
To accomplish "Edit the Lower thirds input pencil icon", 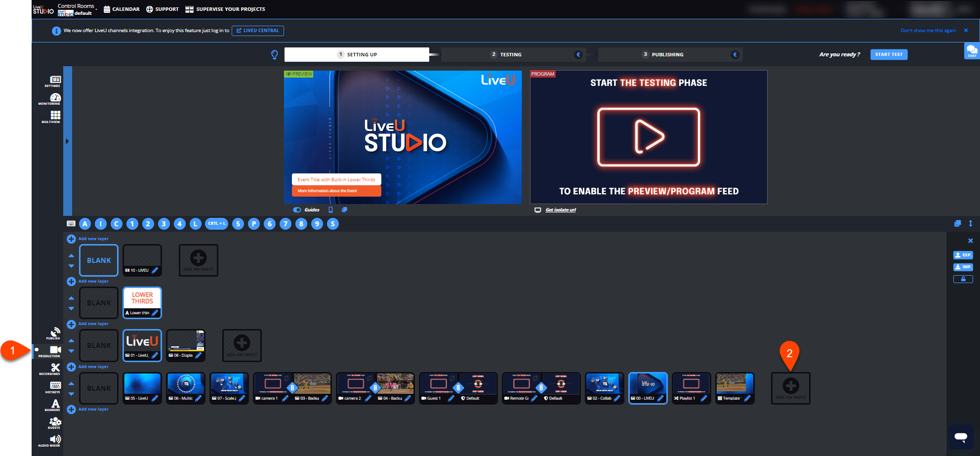I will click(x=155, y=313).
